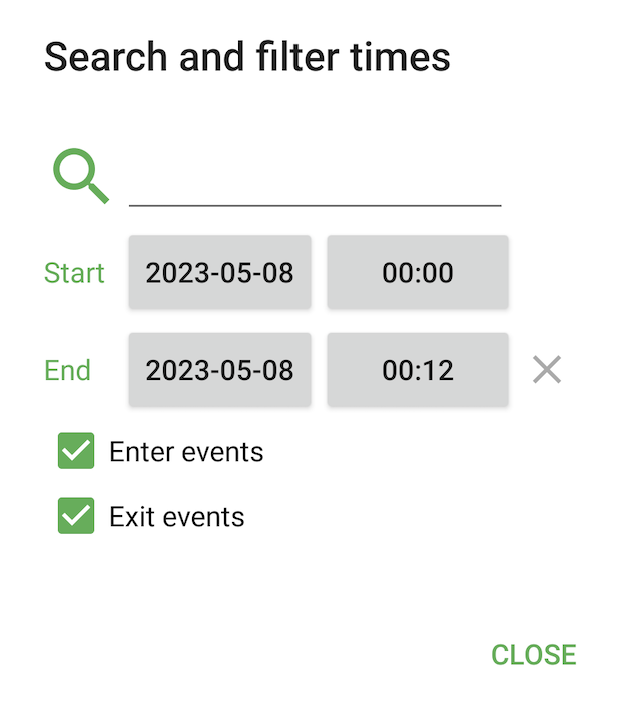
Task: Remove the end time filter using the cross
Action: point(547,370)
